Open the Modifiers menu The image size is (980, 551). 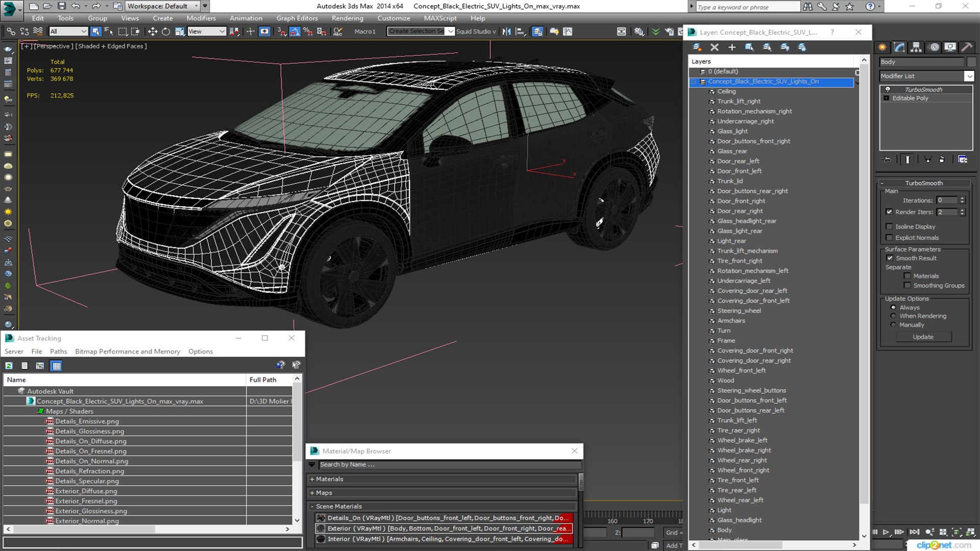pos(201,18)
